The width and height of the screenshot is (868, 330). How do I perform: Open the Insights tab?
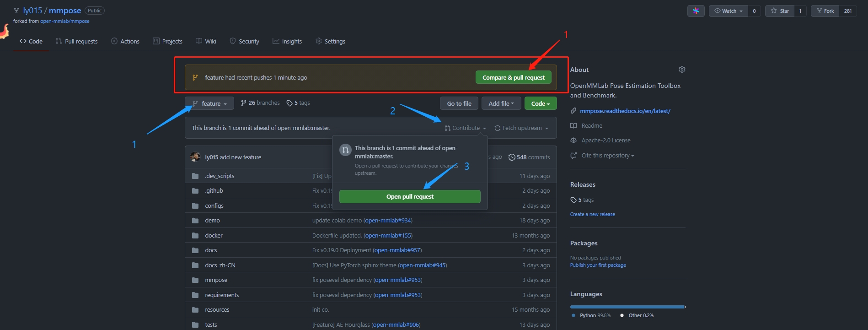(x=287, y=41)
